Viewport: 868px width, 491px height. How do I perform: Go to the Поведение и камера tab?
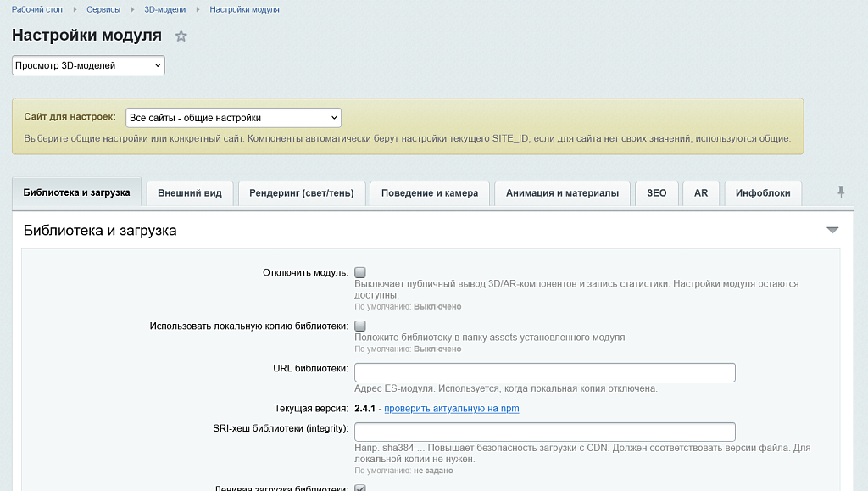click(430, 193)
